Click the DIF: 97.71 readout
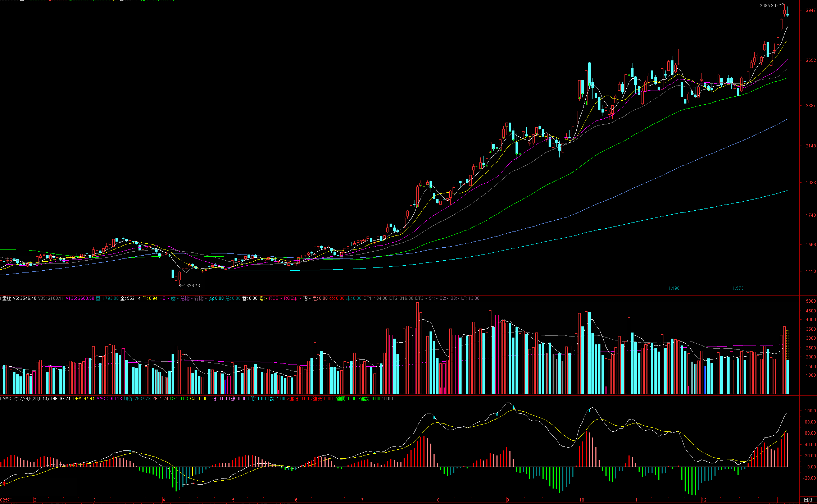 click(60, 399)
